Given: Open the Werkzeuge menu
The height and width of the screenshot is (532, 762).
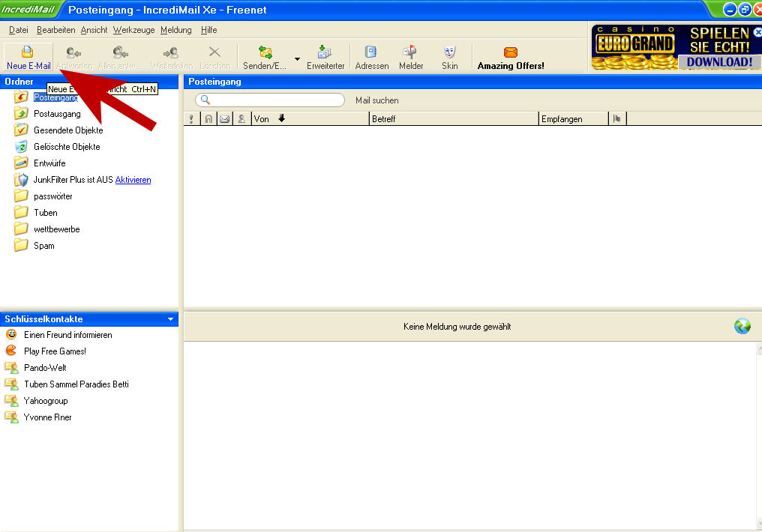Looking at the screenshot, I should pyautogui.click(x=133, y=30).
